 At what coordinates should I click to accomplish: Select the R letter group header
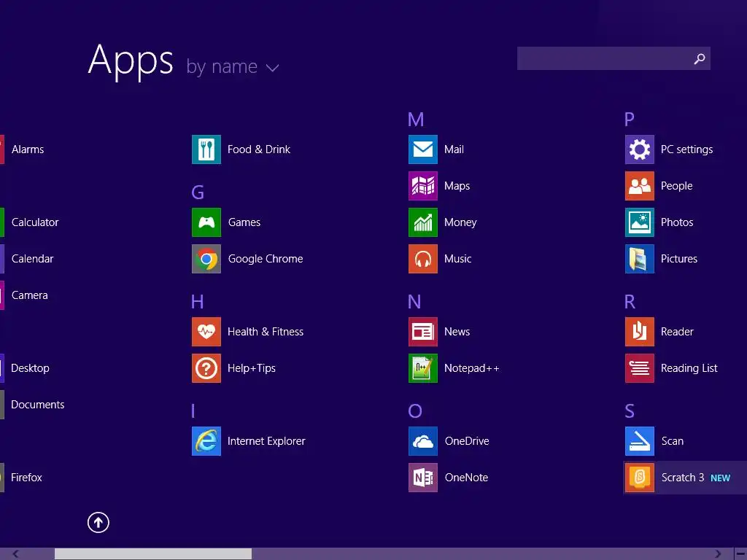click(630, 301)
